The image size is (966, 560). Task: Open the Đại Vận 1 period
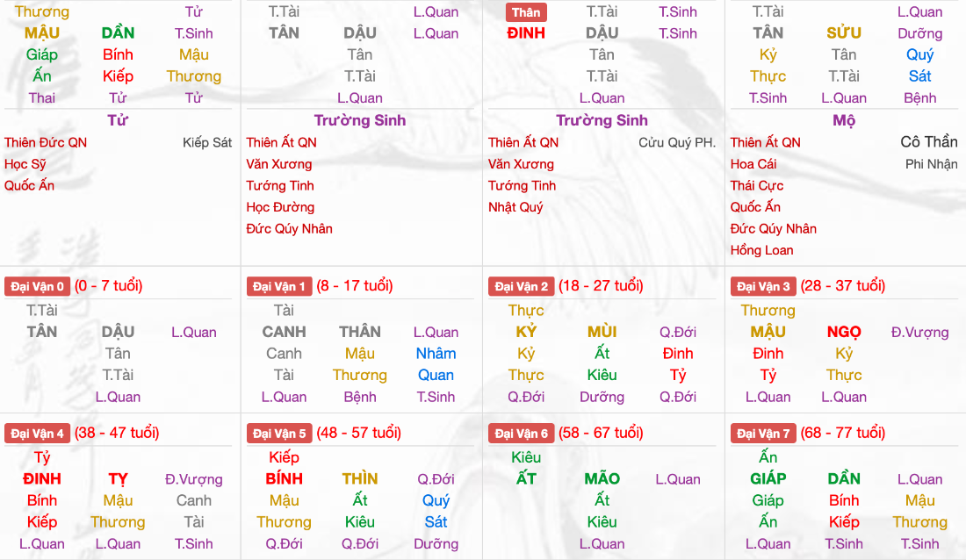click(x=279, y=286)
